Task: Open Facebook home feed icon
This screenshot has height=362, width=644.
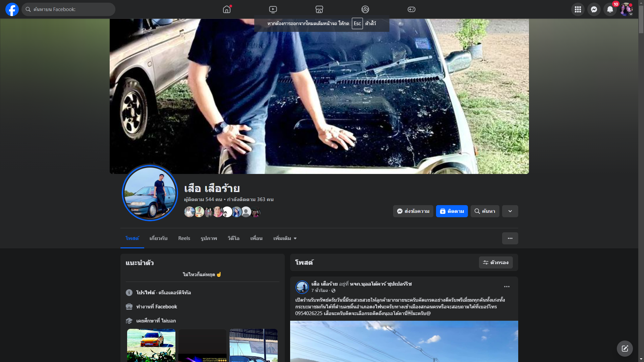Action: pos(227,9)
